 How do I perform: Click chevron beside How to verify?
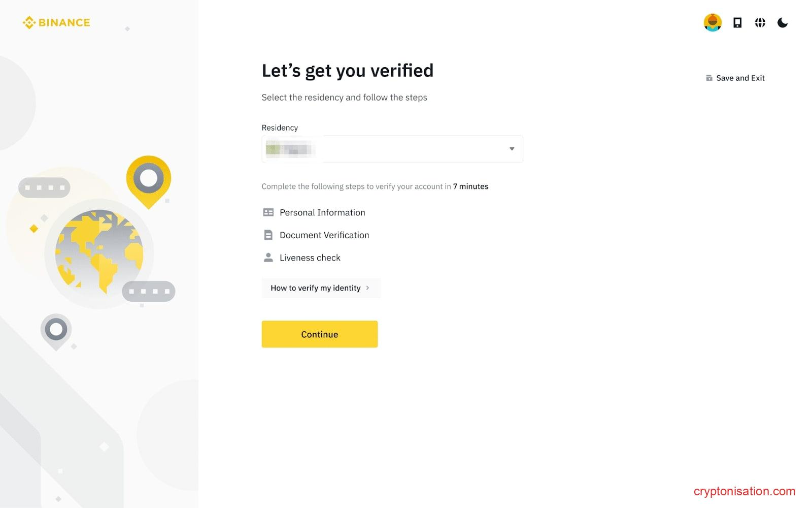click(367, 288)
